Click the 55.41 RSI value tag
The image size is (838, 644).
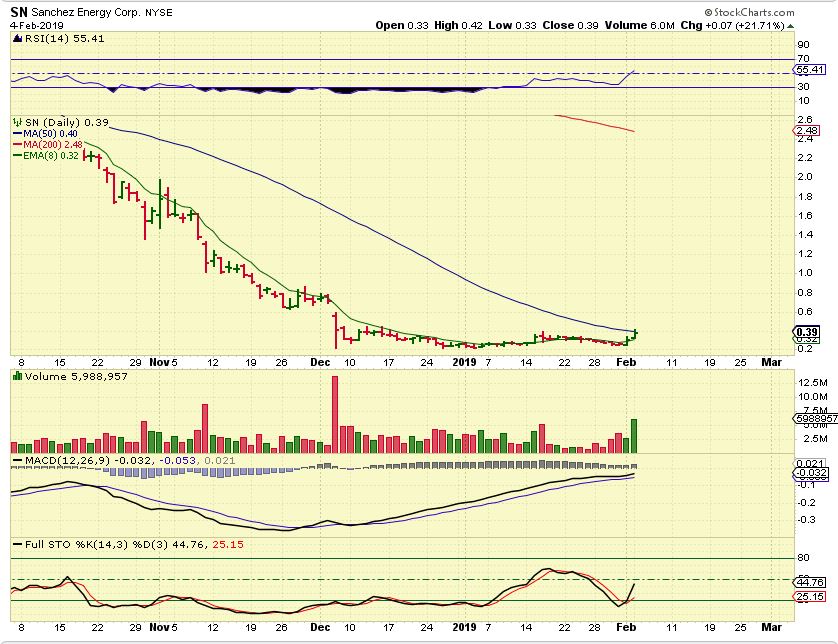(x=809, y=69)
